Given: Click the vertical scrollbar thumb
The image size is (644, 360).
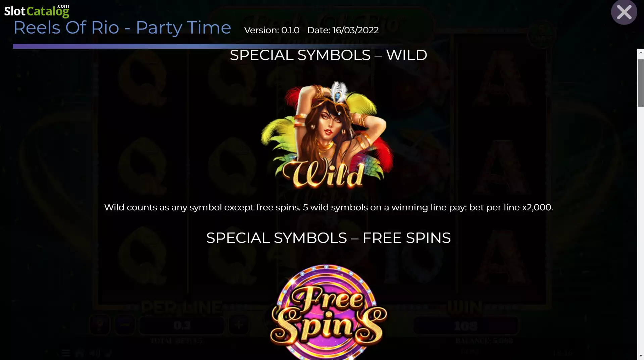Looking at the screenshot, I should pos(641,83).
